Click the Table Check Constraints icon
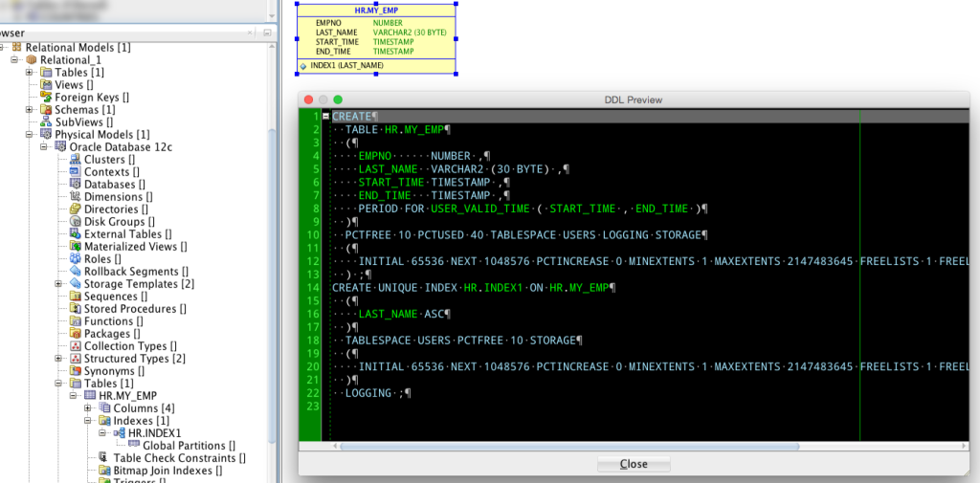Viewport: 980px width, 483px height. click(x=103, y=458)
